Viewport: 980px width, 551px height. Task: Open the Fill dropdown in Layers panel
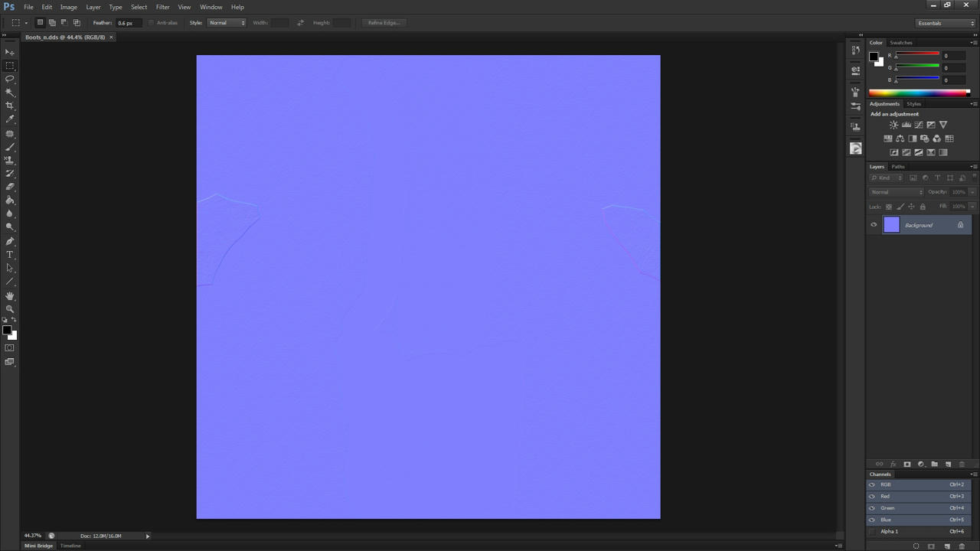(972, 207)
